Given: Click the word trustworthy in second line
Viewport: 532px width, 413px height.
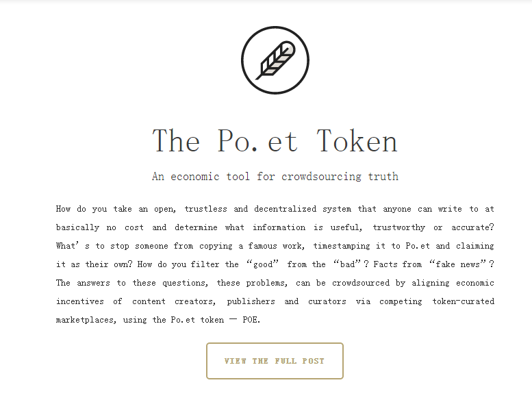Looking at the screenshot, I should 398,227.
